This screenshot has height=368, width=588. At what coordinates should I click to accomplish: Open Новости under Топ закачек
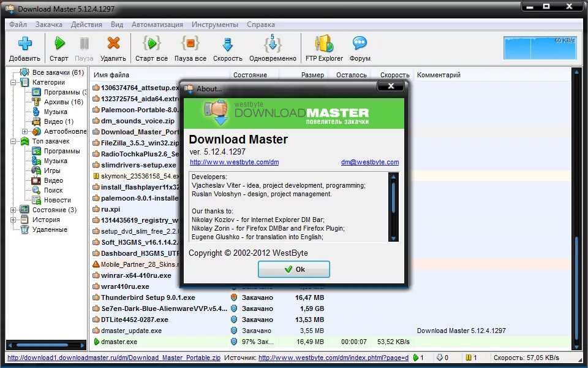[57, 200]
